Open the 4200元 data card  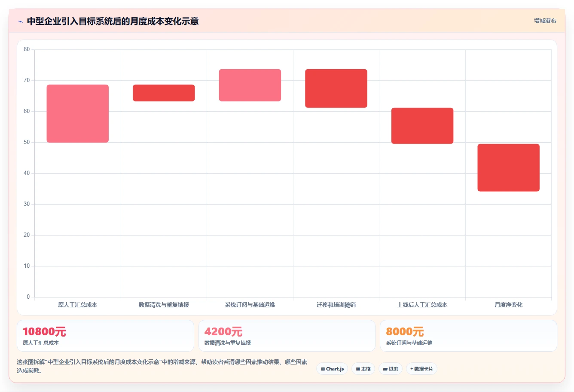pos(287,336)
